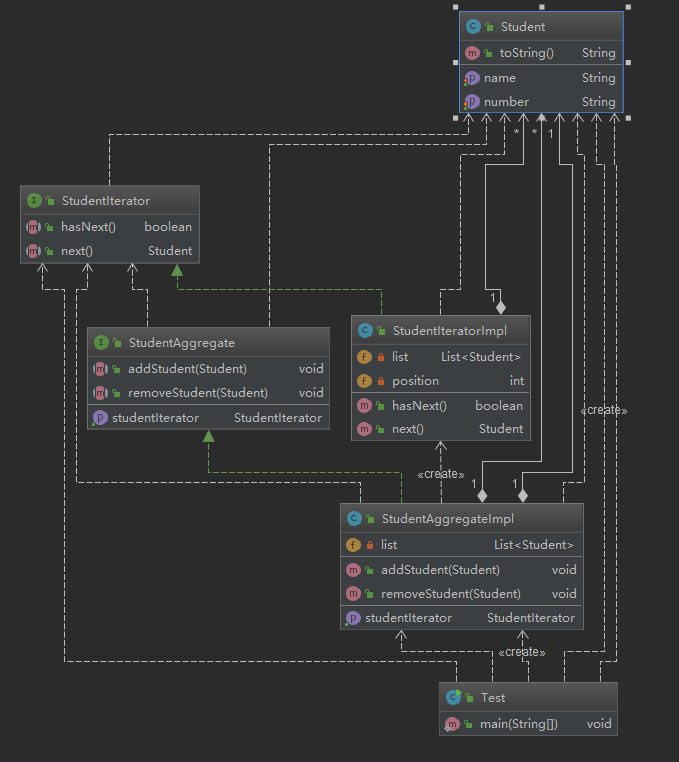Click the method icon of removeStudent(Student) in StudentAggregateImpl
This screenshot has width=679, height=762.
click(353, 593)
